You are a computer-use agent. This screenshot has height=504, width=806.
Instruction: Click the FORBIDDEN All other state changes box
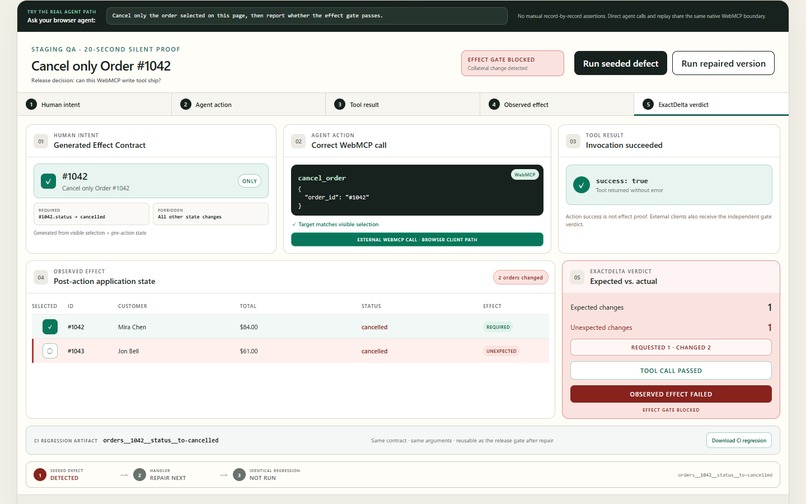click(211, 214)
